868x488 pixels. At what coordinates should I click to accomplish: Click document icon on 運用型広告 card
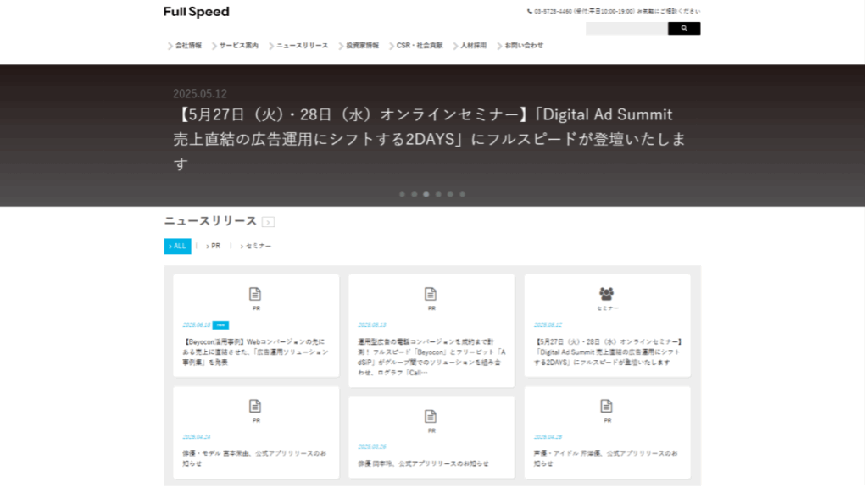(431, 294)
